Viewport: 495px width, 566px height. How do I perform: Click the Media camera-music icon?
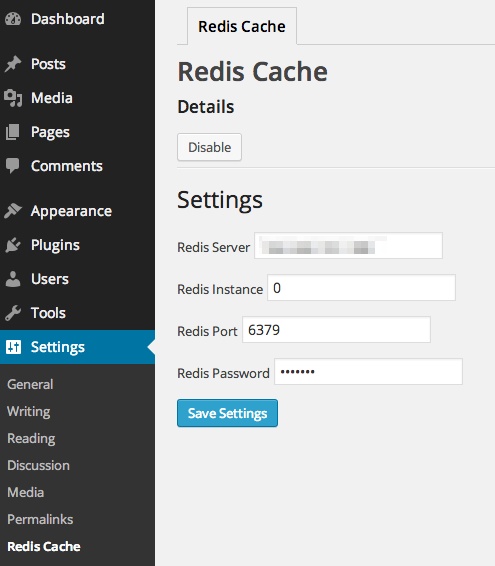click(x=13, y=98)
